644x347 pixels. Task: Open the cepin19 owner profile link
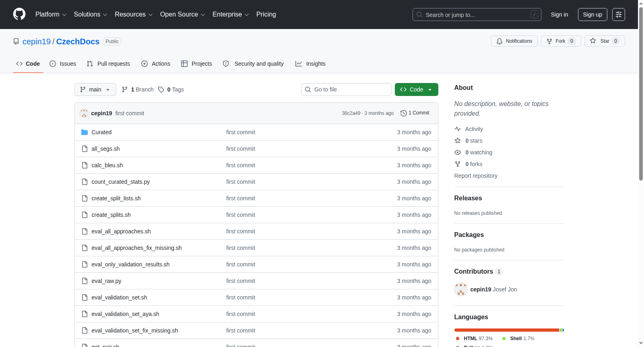pyautogui.click(x=37, y=42)
